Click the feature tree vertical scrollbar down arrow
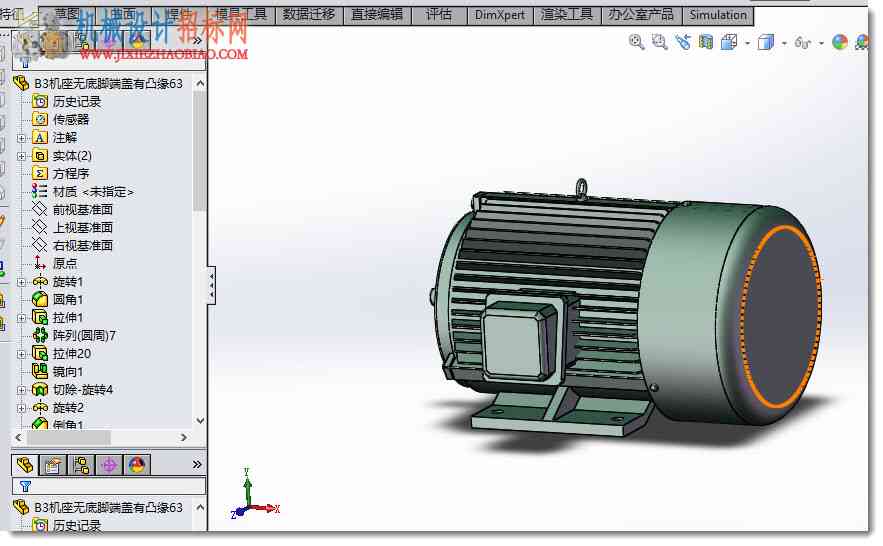883x546 pixels. point(200,420)
